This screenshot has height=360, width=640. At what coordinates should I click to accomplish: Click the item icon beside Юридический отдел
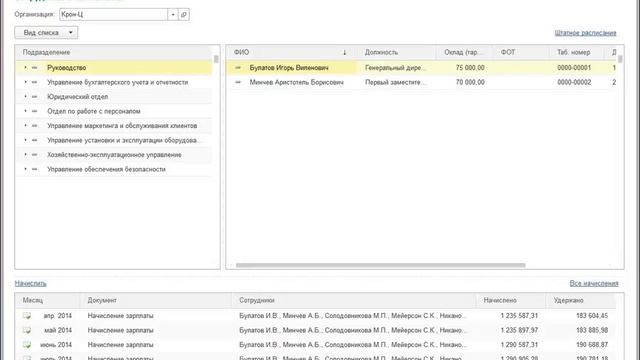pyautogui.click(x=35, y=97)
